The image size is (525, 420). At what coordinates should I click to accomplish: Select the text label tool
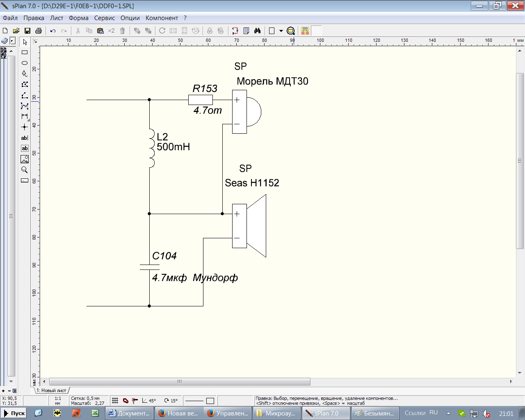click(x=25, y=138)
